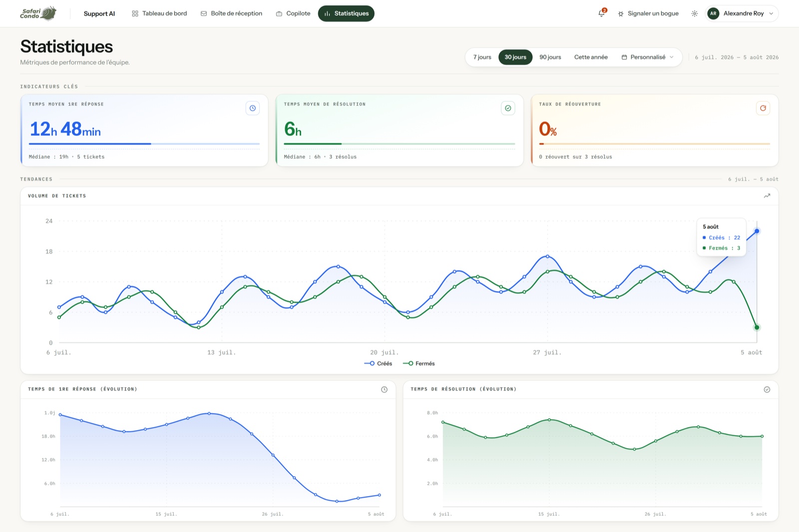
Task: Click the '6 juil. 2026 – 5 août 2026' date label
Action: 737,57
